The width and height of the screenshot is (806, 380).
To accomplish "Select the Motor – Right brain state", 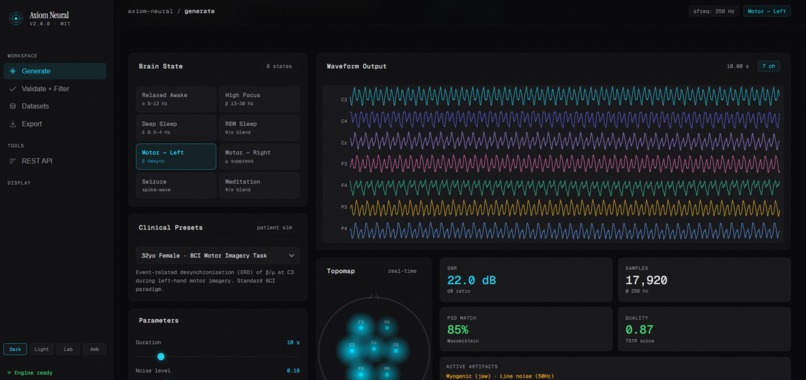I will (x=260, y=156).
